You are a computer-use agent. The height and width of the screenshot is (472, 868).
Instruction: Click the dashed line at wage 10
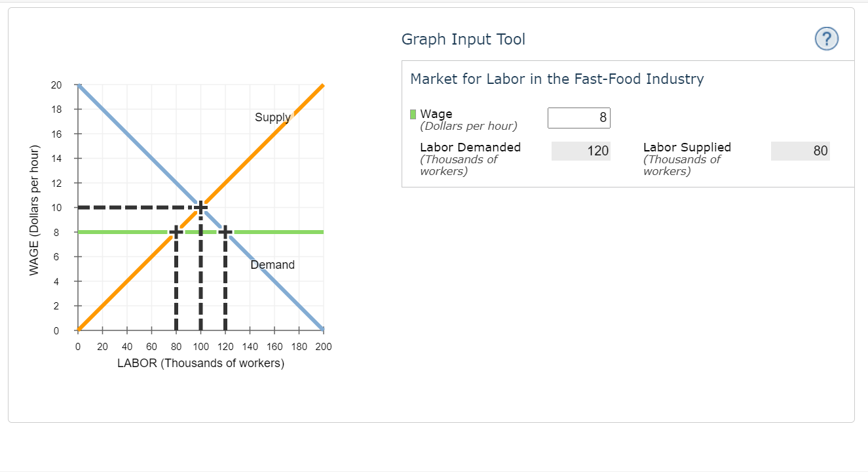[131, 207]
